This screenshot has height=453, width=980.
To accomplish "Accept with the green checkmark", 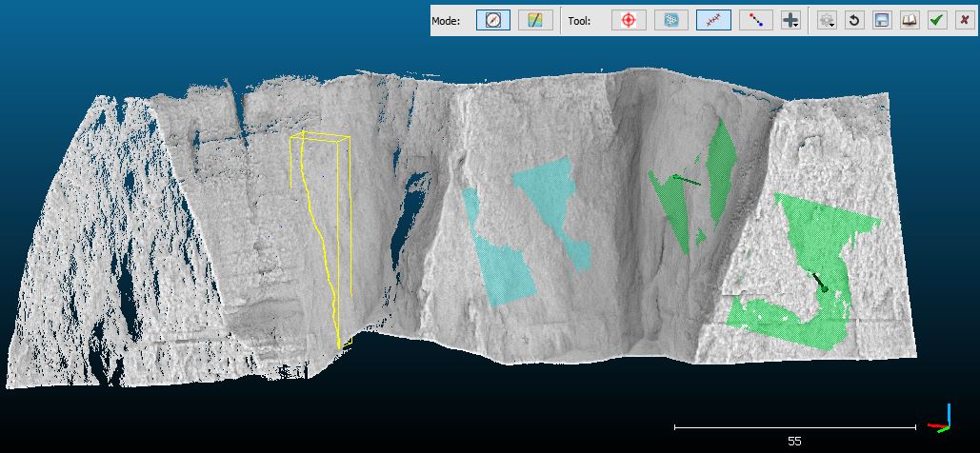I will pyautogui.click(x=936, y=20).
